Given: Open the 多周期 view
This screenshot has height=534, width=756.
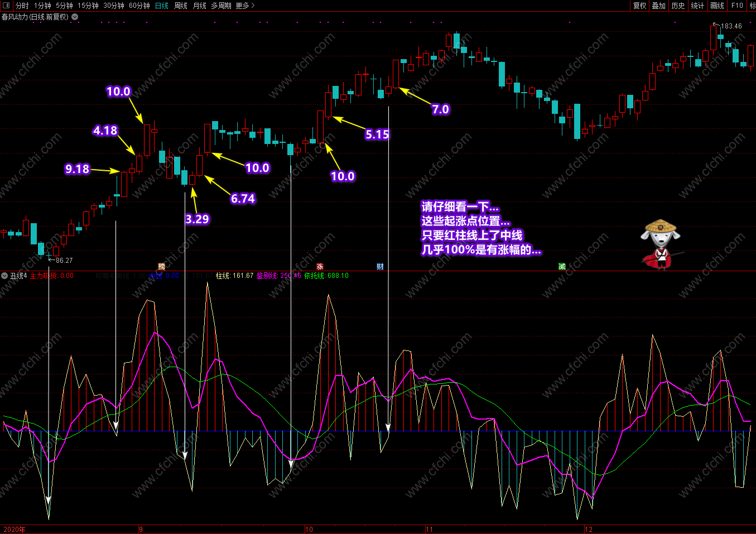Looking at the screenshot, I should click(x=221, y=6).
